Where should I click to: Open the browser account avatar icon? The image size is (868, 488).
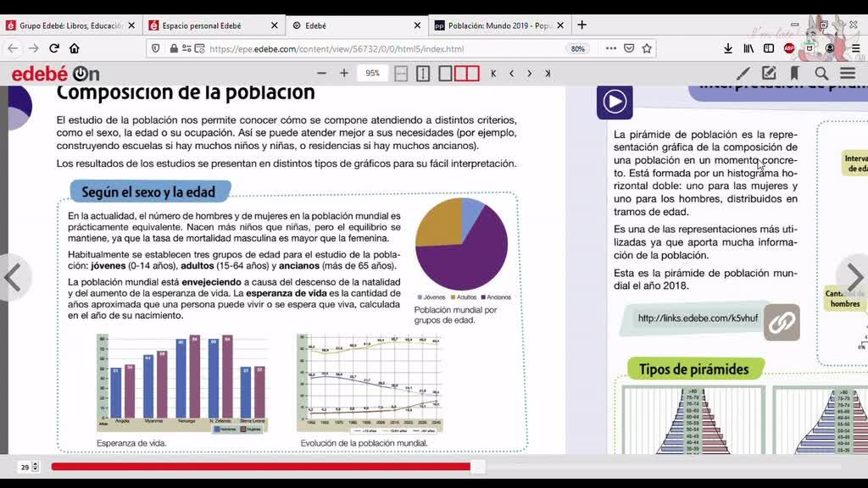point(829,48)
